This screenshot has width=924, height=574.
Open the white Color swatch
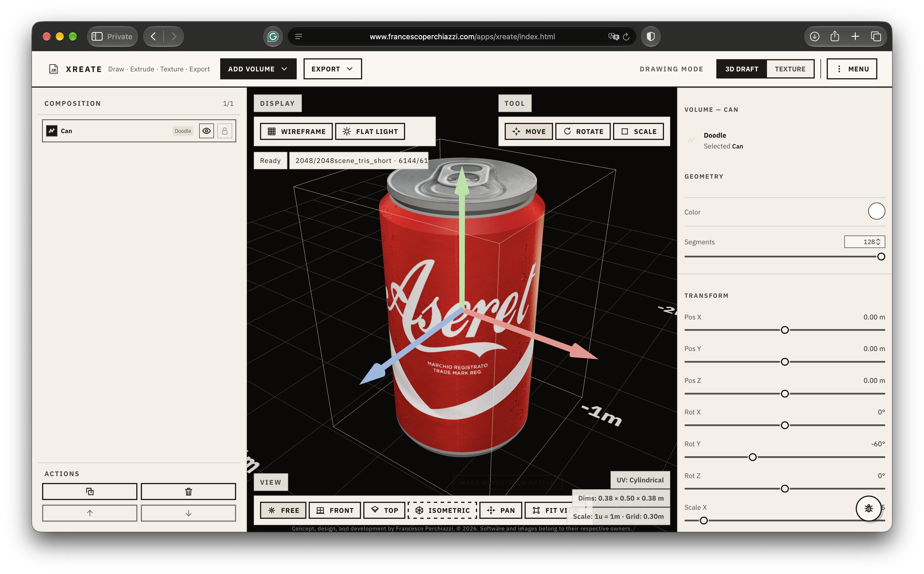click(x=876, y=211)
